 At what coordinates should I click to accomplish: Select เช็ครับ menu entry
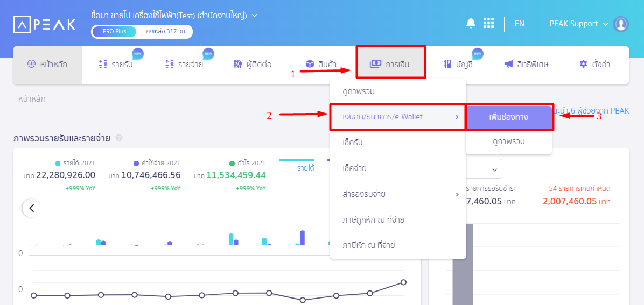[x=398, y=143]
